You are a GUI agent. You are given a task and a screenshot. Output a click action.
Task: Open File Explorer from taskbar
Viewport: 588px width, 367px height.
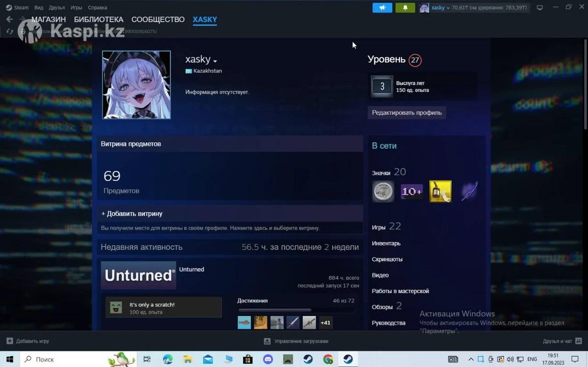pos(188,359)
